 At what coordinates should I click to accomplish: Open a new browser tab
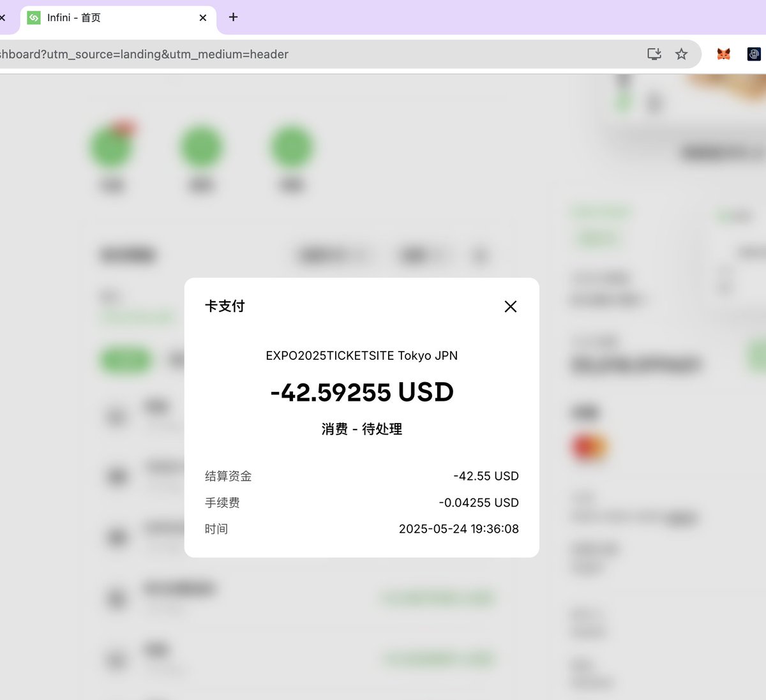tap(233, 17)
